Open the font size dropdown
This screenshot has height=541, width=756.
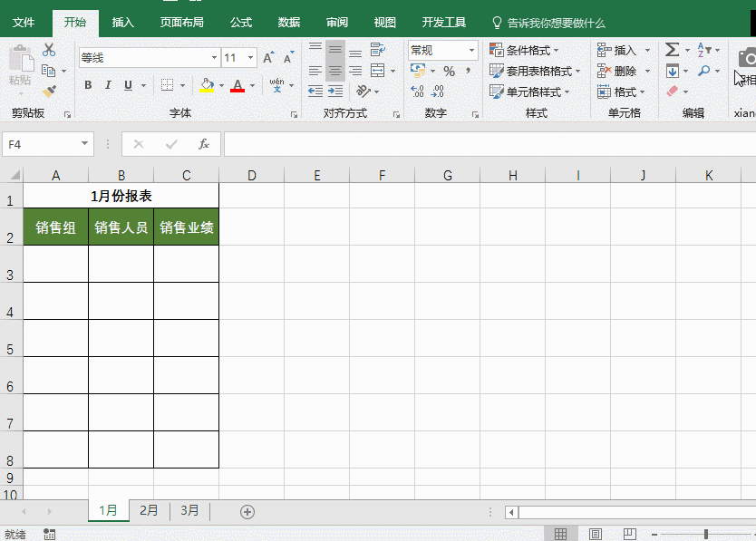click(249, 56)
